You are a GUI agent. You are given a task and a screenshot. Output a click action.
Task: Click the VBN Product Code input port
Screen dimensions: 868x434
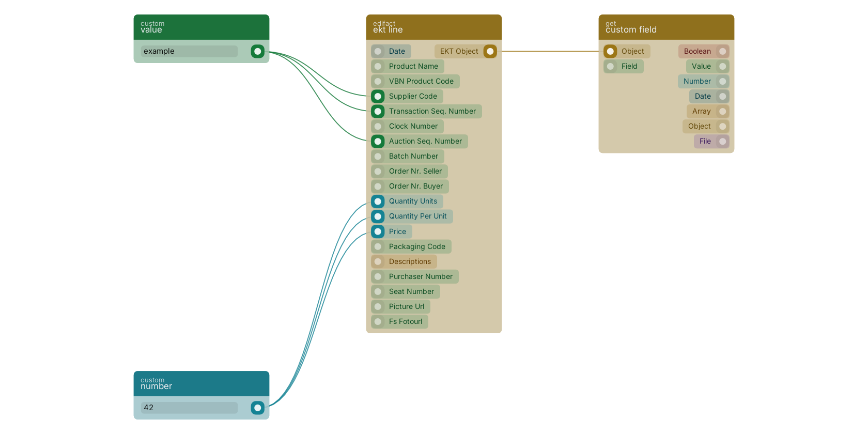pos(378,81)
